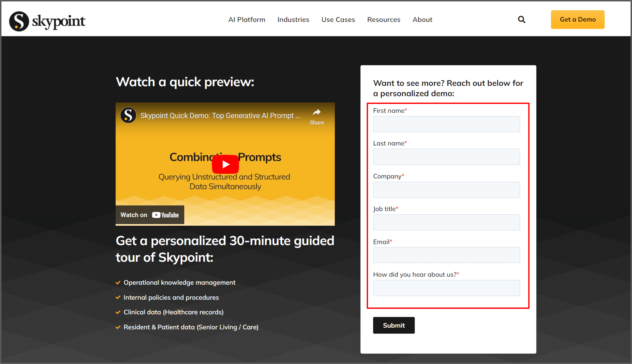Click into the Company field
Viewport: 632px width, 364px height.
click(446, 190)
